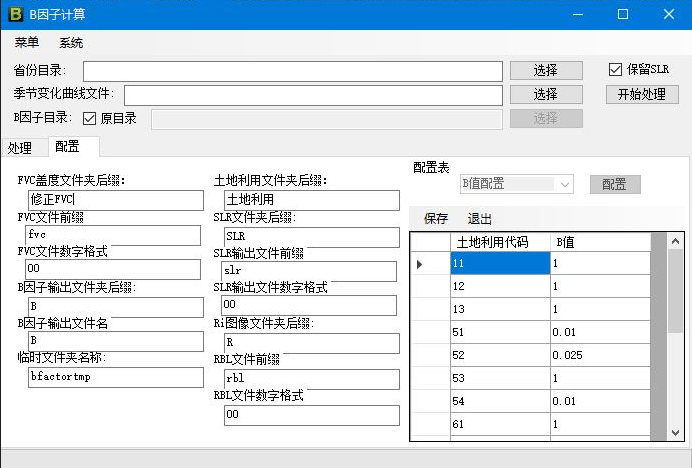The height and width of the screenshot is (468, 692).
Task: Click the B值 cell 0.025 for code 52
Action: (x=601, y=355)
